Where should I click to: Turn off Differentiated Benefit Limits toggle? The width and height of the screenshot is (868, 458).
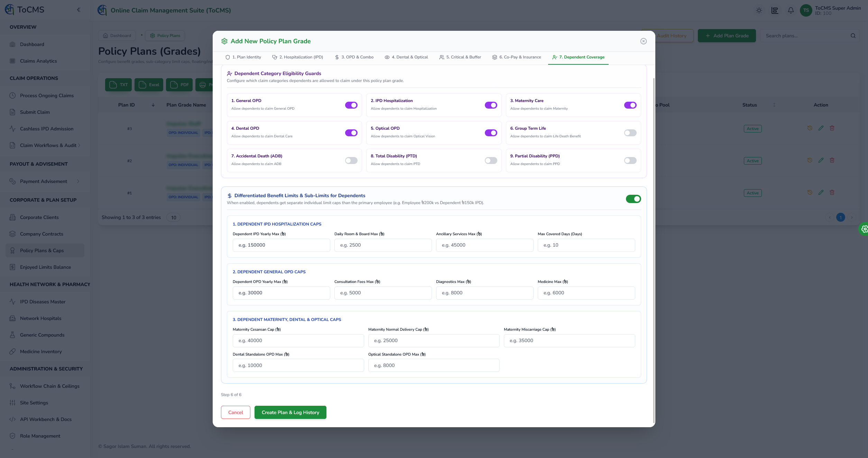coord(634,199)
